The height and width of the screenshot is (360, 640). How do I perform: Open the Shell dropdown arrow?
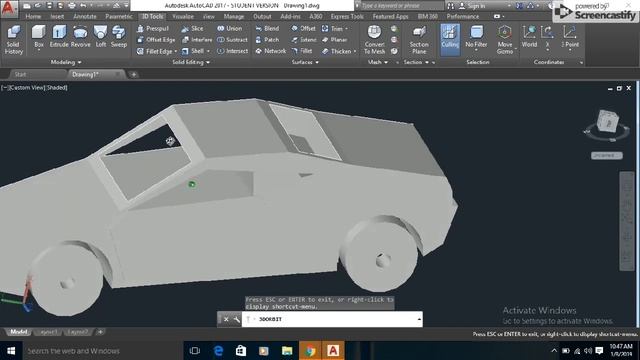coord(208,51)
